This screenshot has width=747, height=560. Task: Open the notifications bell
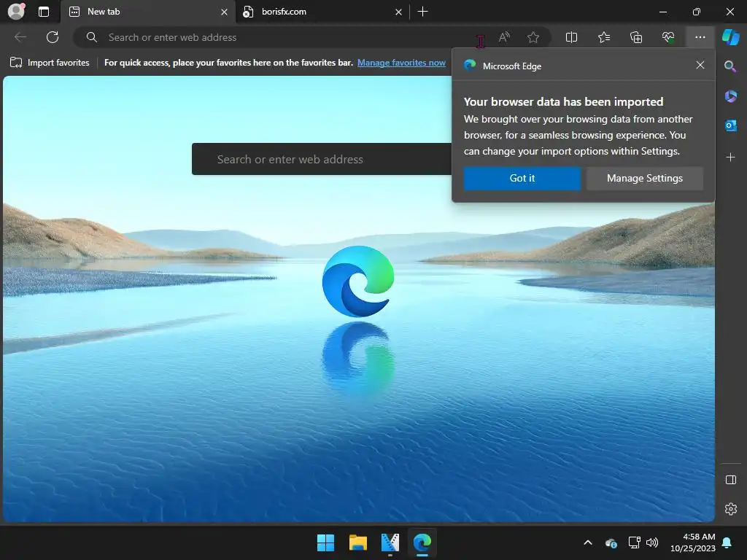727,542
